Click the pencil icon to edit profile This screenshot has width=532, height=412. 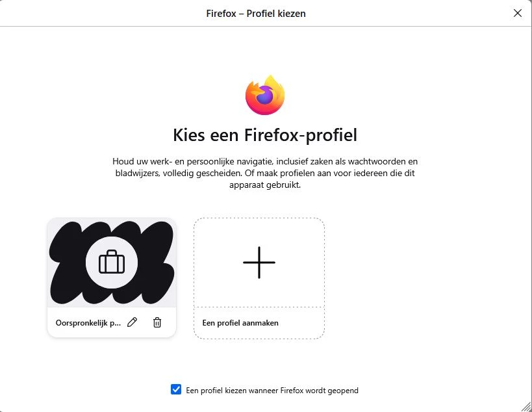pos(133,322)
